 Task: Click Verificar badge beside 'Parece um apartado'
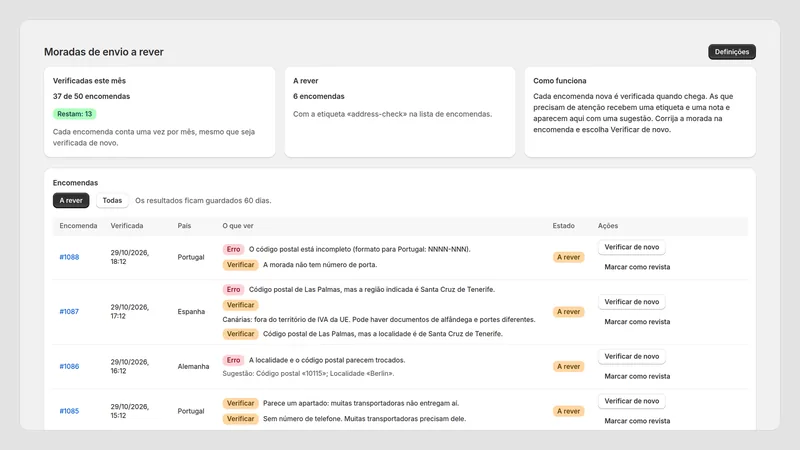(240, 403)
